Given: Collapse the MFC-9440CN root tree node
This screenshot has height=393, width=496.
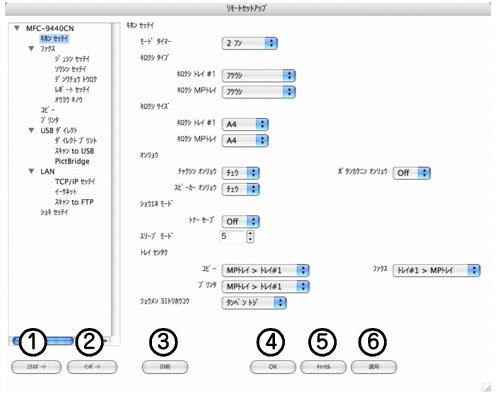Looking at the screenshot, I should pos(17,28).
